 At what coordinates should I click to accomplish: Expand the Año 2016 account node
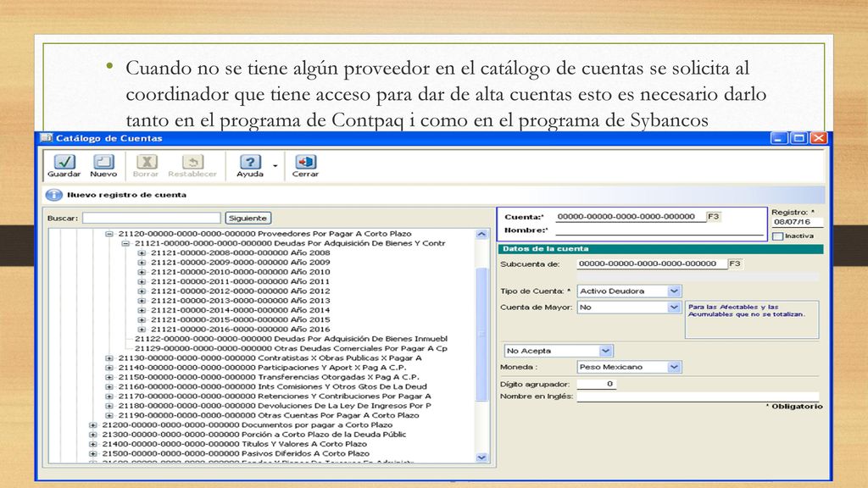(x=142, y=330)
